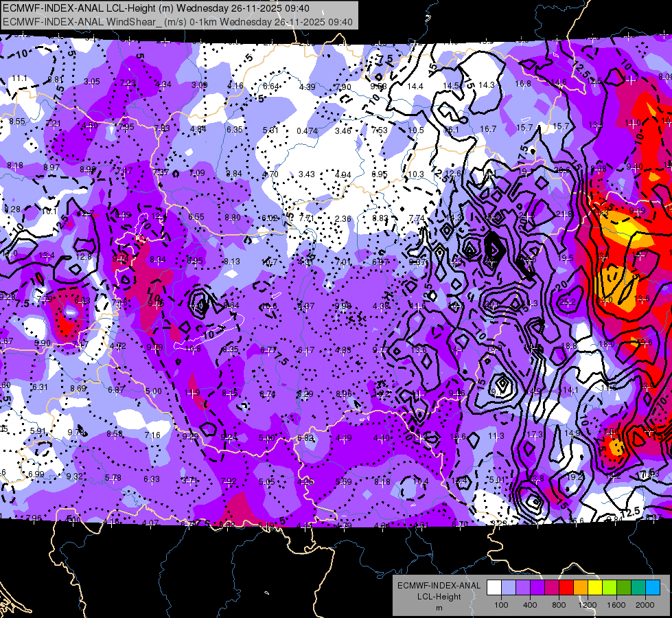Click the 9.78 grid value
Viewport: 672px width, 618px height.
click(x=76, y=433)
